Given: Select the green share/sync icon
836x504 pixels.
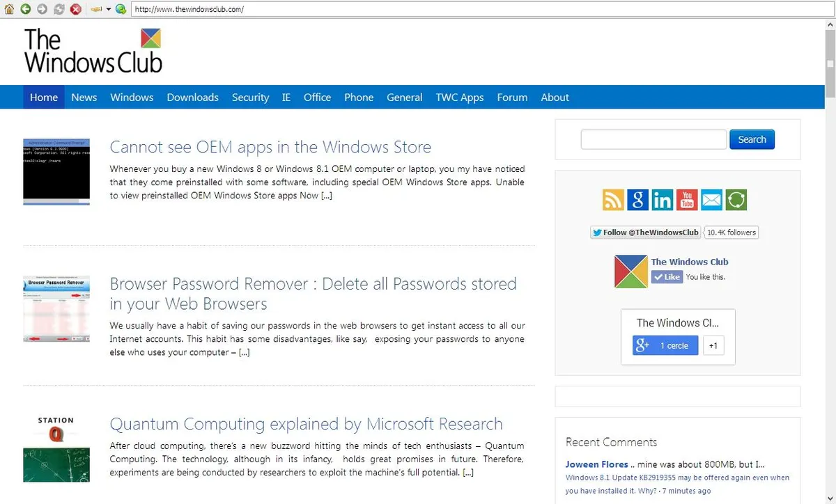Looking at the screenshot, I should (736, 200).
